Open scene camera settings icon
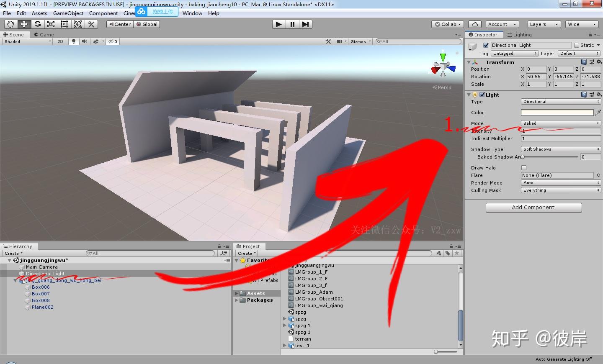Image resolution: width=603 pixels, height=364 pixels. (x=340, y=41)
